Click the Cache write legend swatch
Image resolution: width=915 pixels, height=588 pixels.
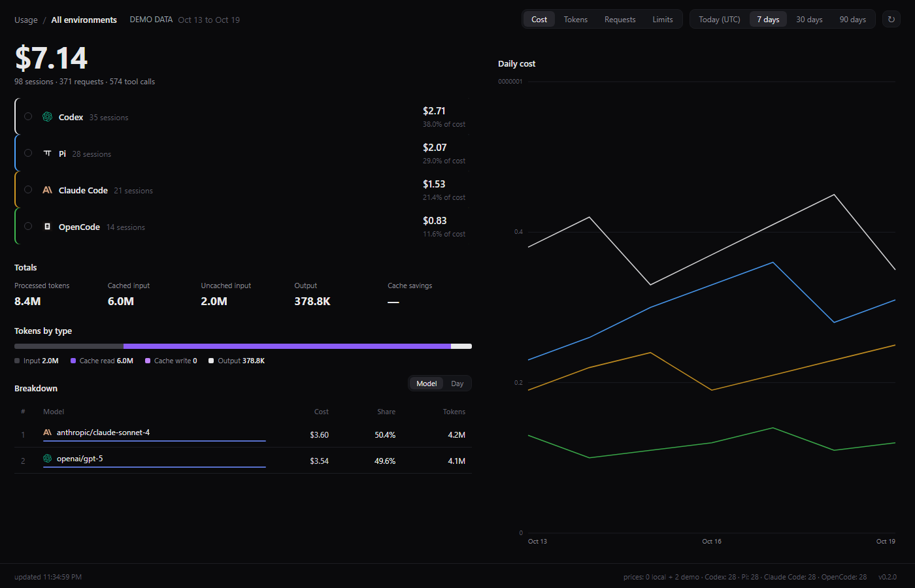(x=148, y=361)
